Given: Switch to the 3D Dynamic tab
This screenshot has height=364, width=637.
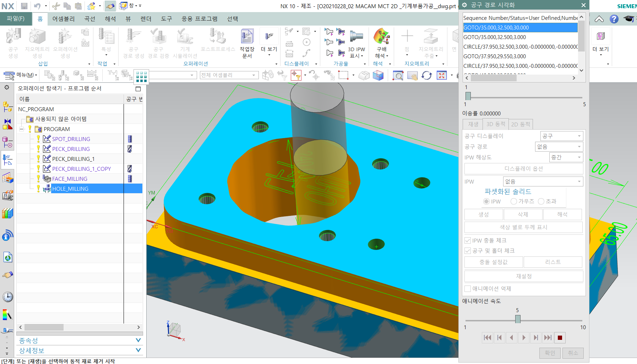Looking at the screenshot, I should (x=496, y=124).
